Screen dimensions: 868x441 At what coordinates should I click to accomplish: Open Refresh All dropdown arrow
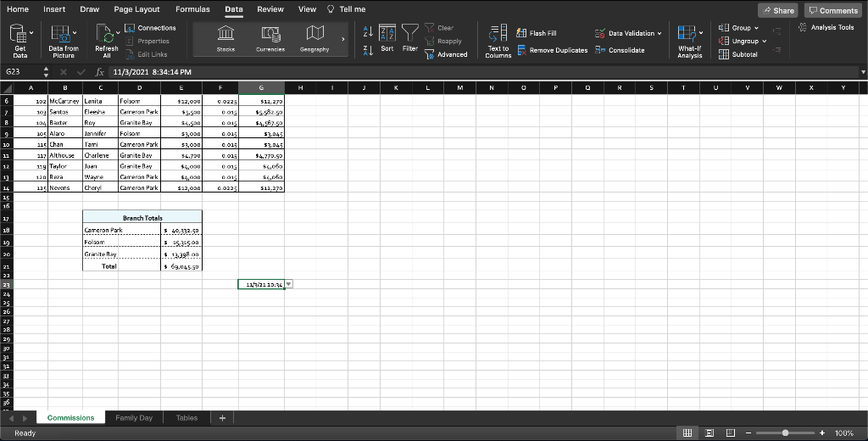(x=118, y=33)
